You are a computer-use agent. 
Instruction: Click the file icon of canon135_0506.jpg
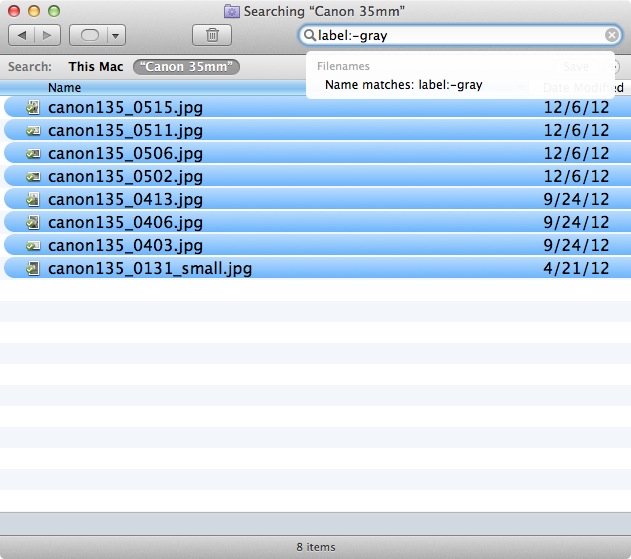(33, 153)
